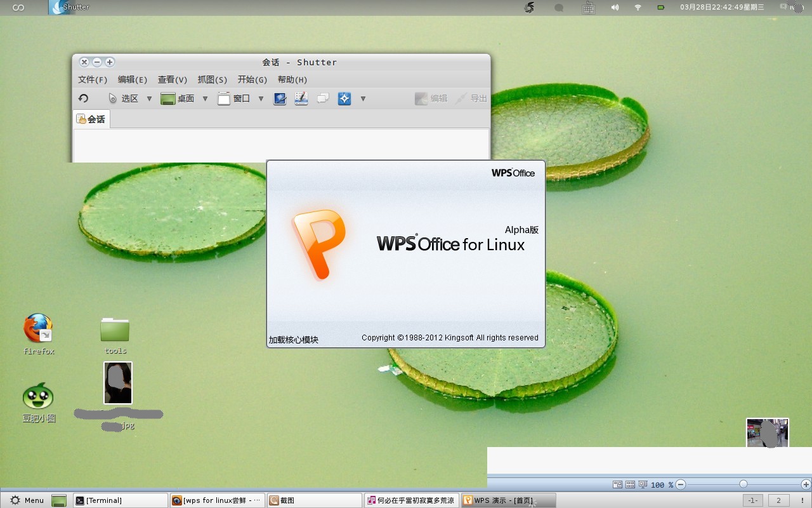Switch WPS to slide sorter view icon
The image size is (812, 508).
coord(630,485)
